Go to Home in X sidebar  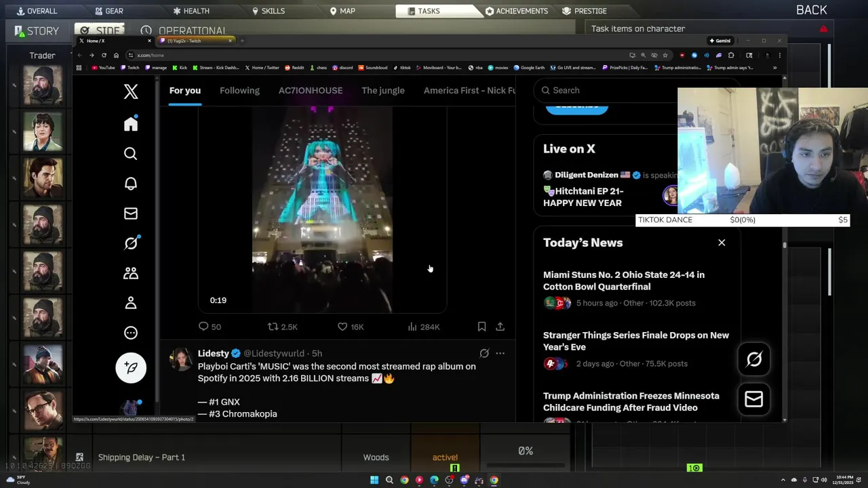coord(131,123)
